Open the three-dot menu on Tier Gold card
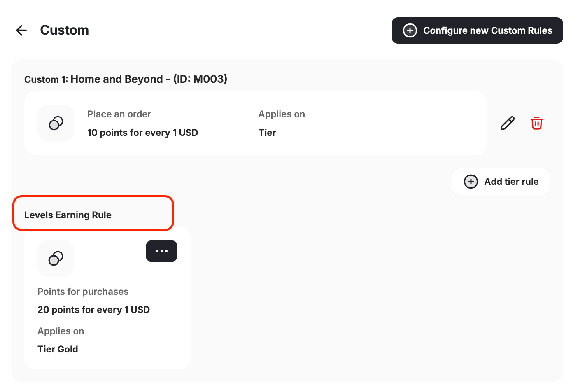Viewport: 578px width, 392px height. [x=161, y=251]
